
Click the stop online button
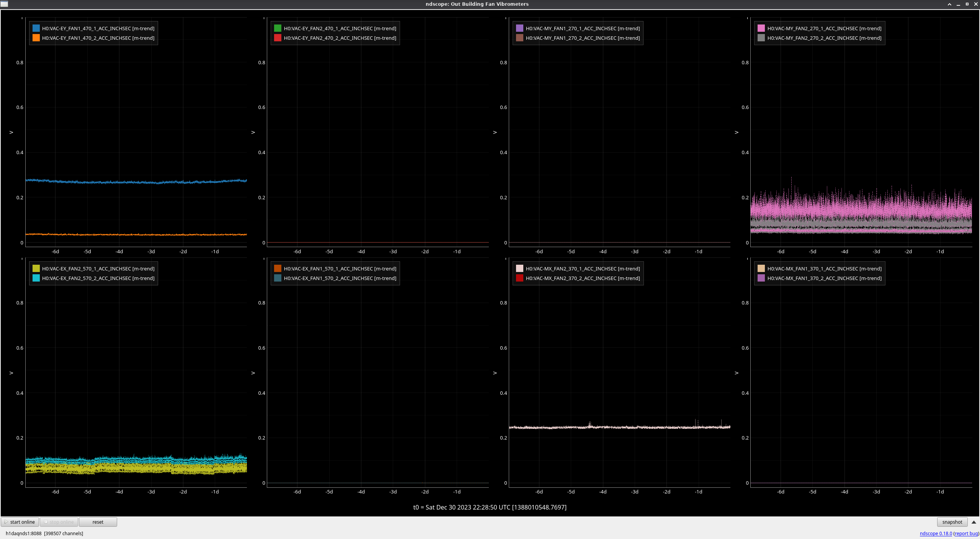coord(59,522)
